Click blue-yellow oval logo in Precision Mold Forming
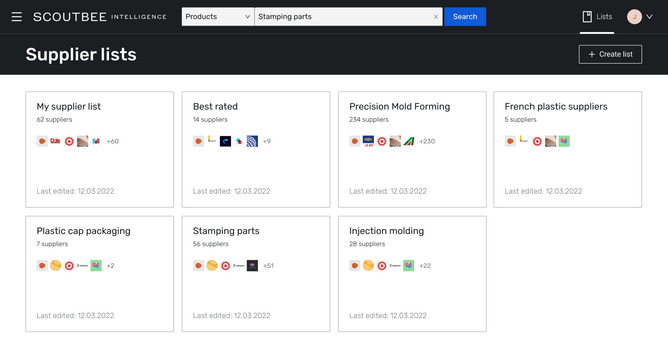 pos(369,141)
